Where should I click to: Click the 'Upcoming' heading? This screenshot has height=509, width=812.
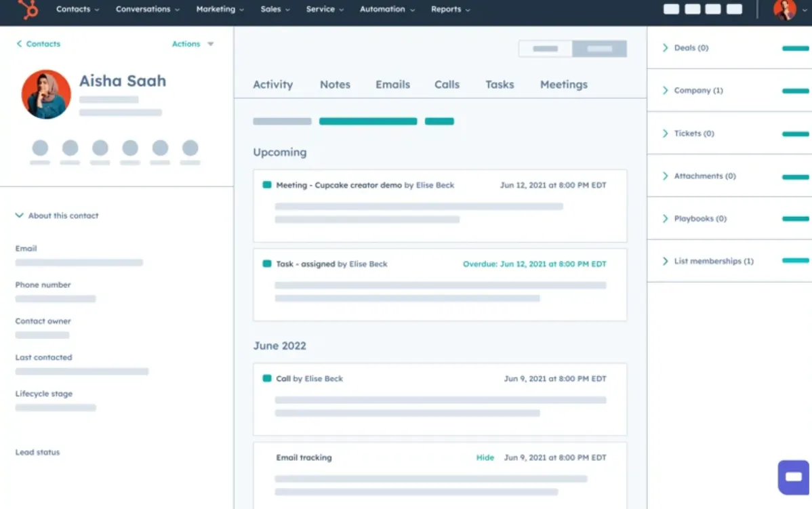(280, 152)
